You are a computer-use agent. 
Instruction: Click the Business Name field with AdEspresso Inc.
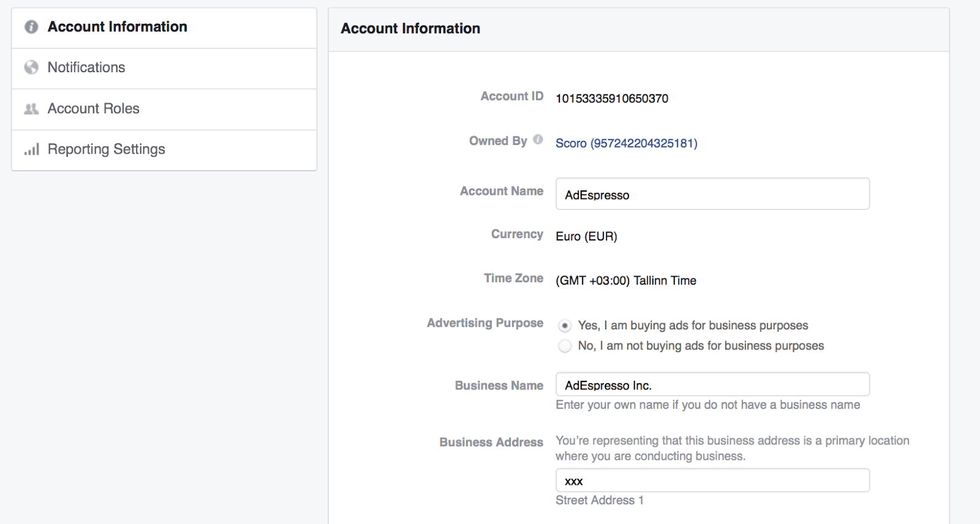pyautogui.click(x=712, y=384)
